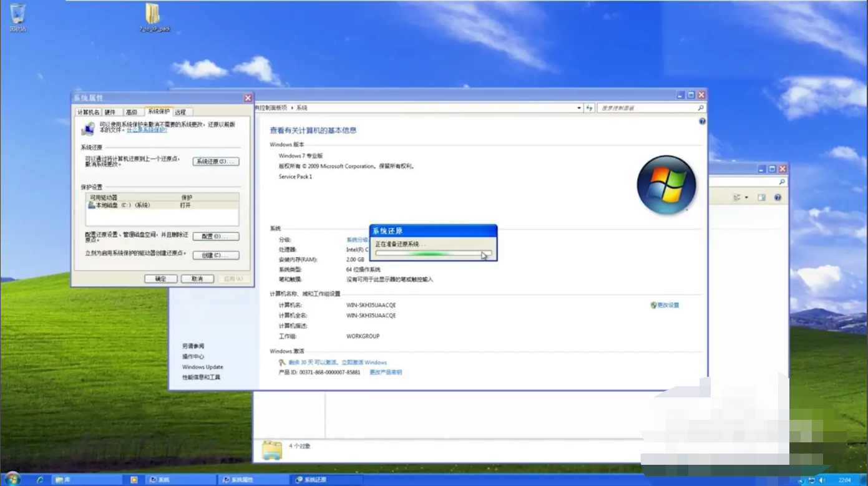
Task: Click the system protection icon in 系统属性 dialog
Action: click(x=88, y=129)
